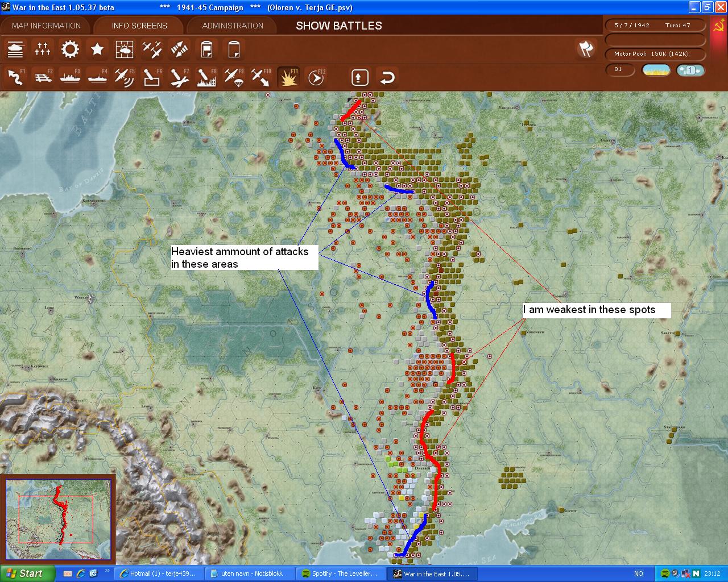Switch to Spotify in the taskbar

coord(342,573)
